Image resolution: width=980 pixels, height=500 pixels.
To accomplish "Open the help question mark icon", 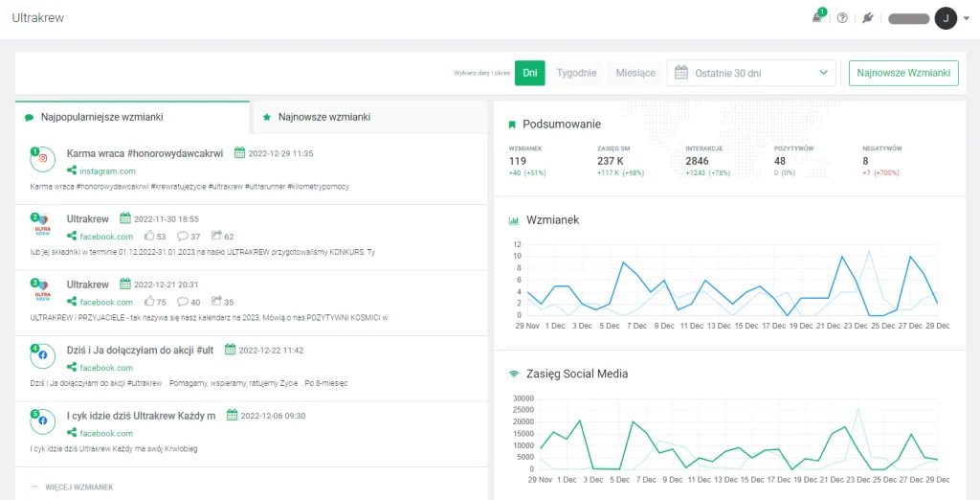I will tap(842, 18).
